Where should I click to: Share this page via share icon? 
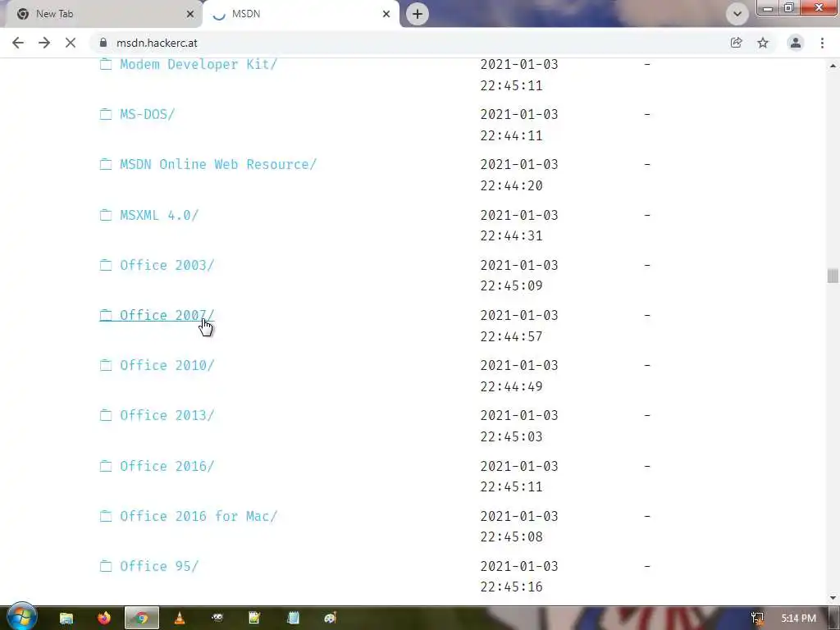[736, 43]
